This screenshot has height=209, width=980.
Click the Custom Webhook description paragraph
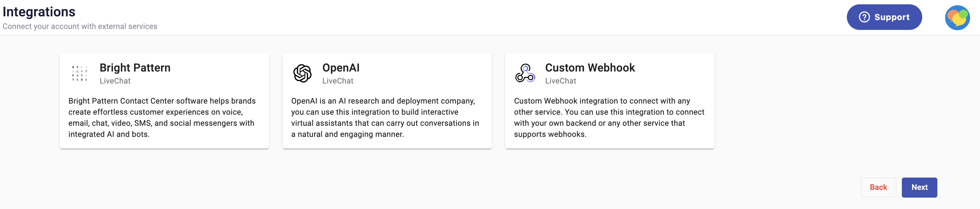tap(609, 117)
